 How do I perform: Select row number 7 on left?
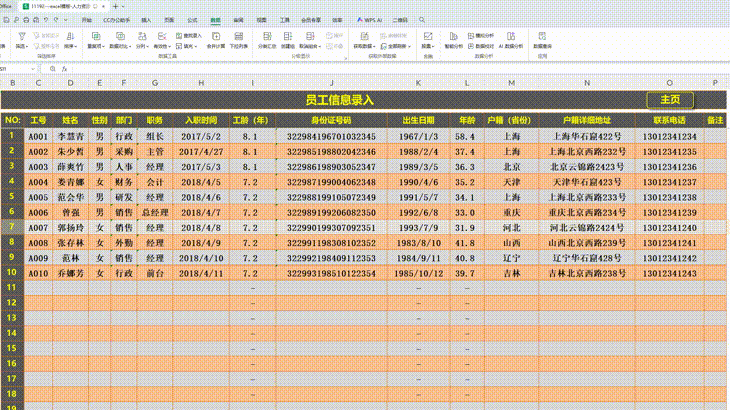(x=12, y=227)
